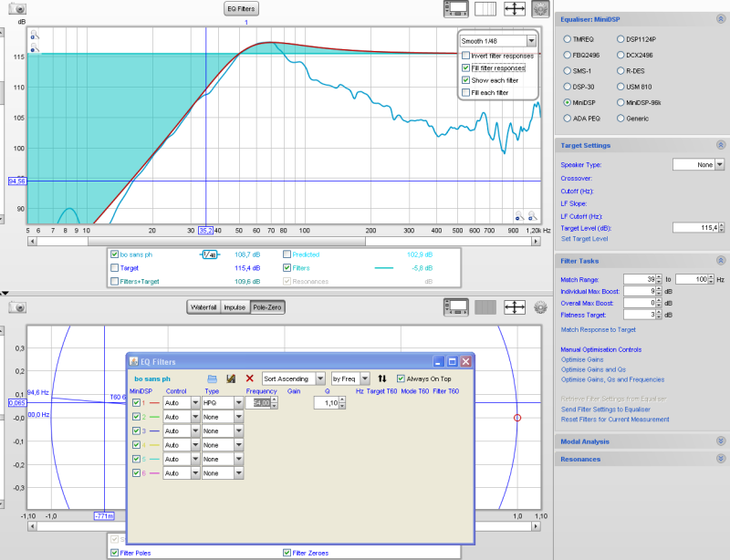Enable Target trace checkbox
This screenshot has width=730, height=560.
[115, 268]
